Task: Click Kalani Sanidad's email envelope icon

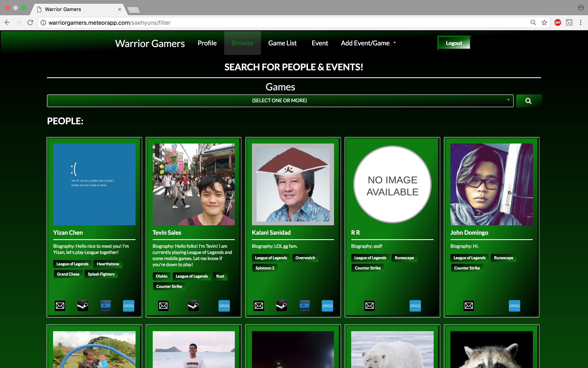Action: pos(259,306)
